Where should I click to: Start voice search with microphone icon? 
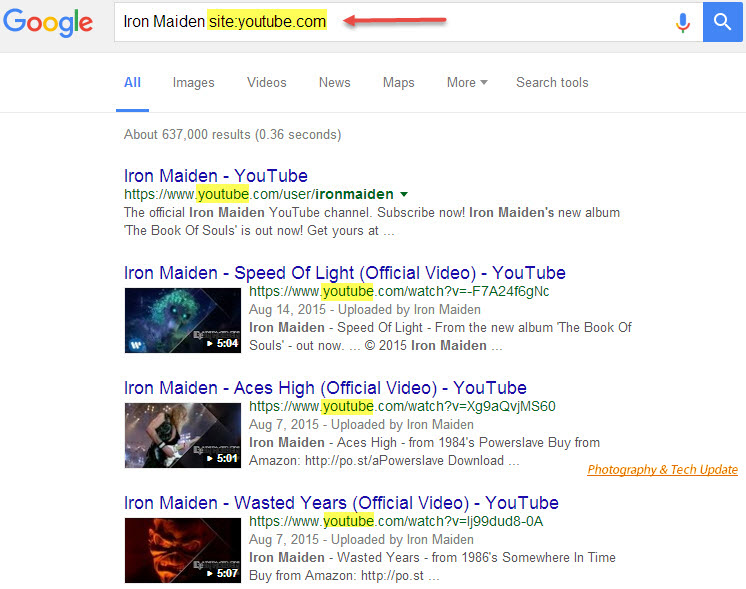coord(683,22)
